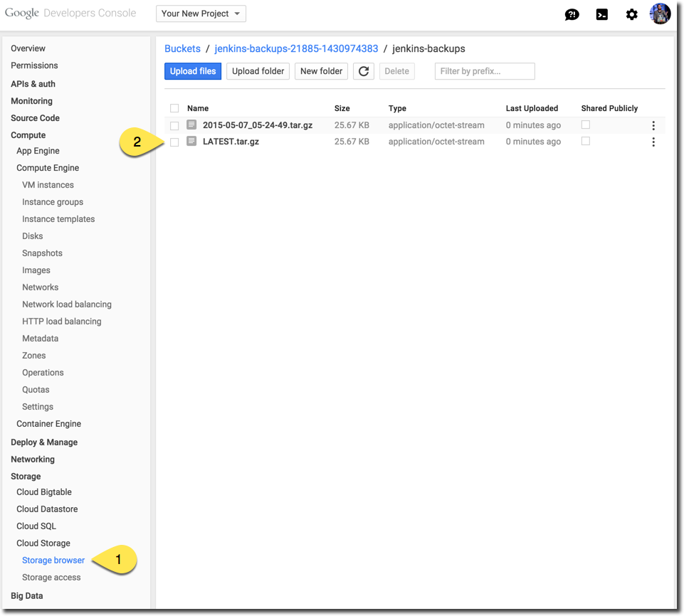Click the Last Uploaded column header
This screenshot has height=616, width=684.
[532, 108]
